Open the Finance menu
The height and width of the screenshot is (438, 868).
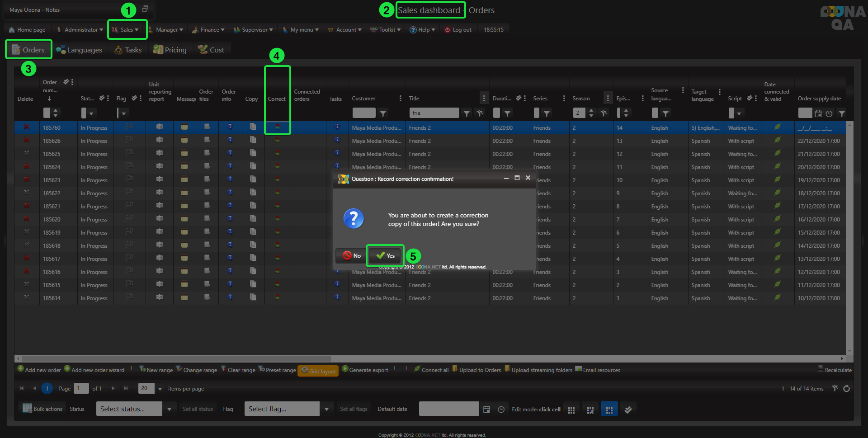tap(208, 30)
